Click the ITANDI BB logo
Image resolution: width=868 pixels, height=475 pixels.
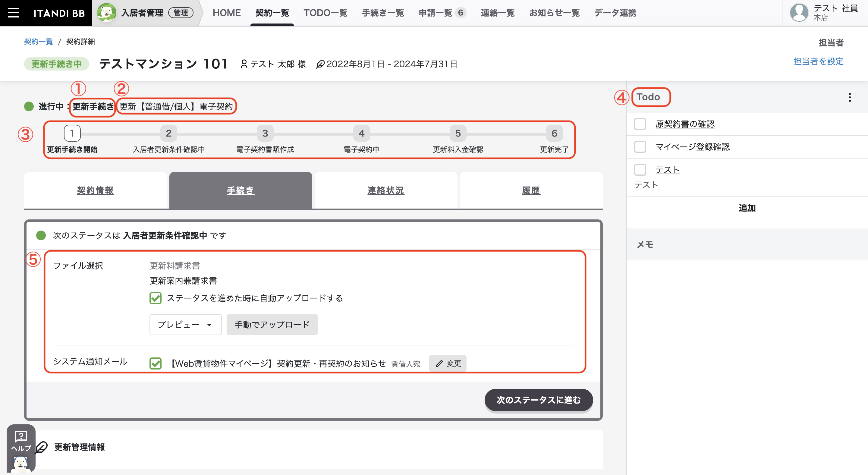pyautogui.click(x=59, y=13)
